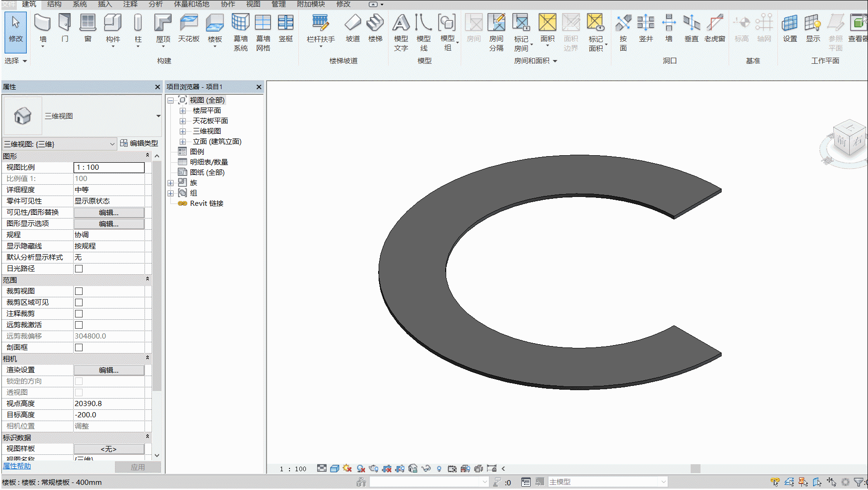Click the 设置 work plane icon

point(790,28)
